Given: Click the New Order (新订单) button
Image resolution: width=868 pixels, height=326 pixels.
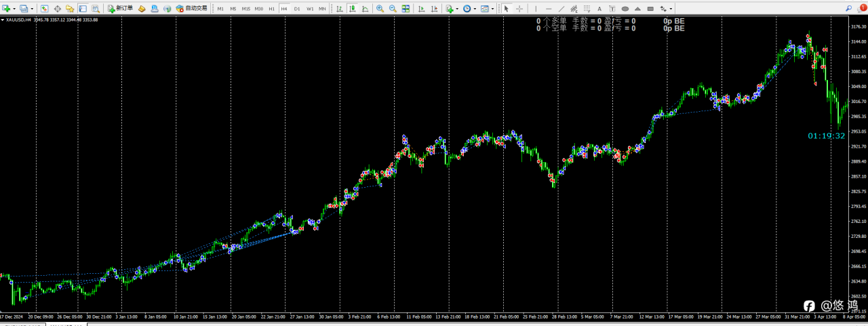Looking at the screenshot, I should point(120,9).
